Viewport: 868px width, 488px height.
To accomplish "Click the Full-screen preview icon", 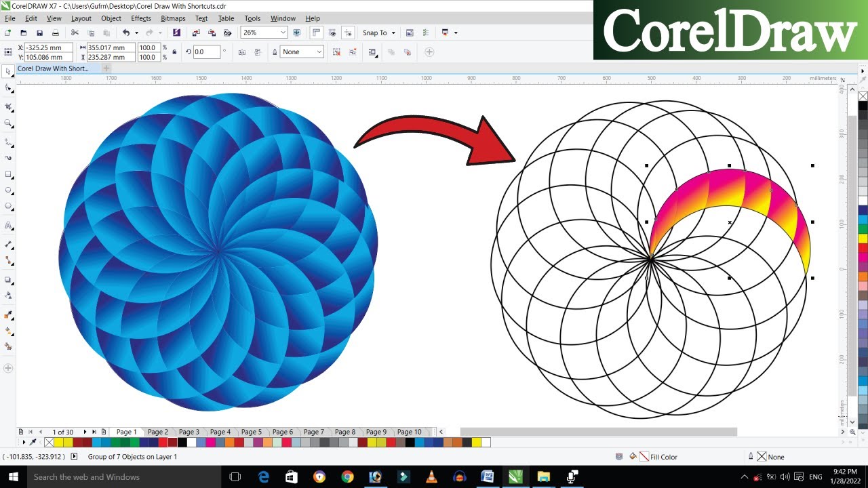I will (x=297, y=33).
